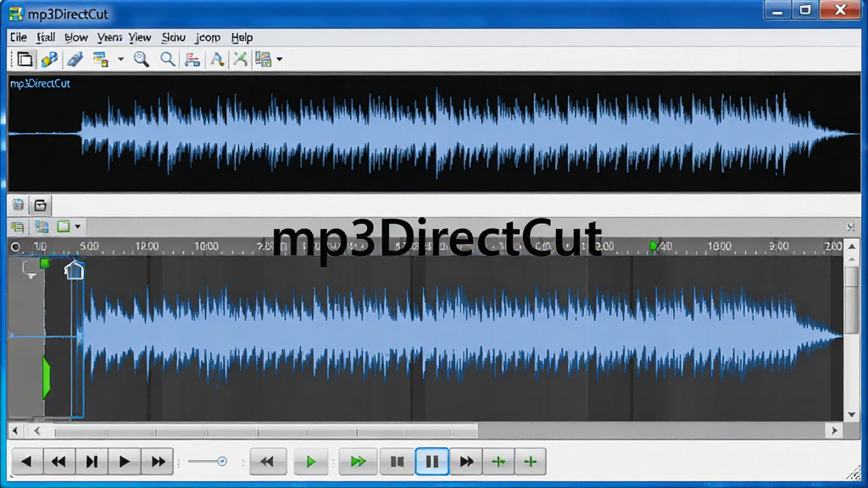Click the circle marker at the ruler's left edge
The image size is (868, 488).
[15, 247]
